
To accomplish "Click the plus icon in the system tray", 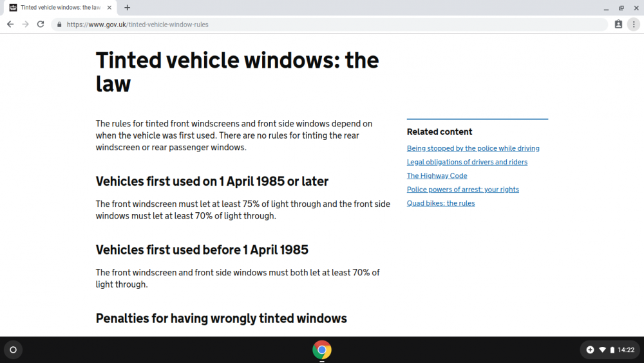I will [590, 350].
